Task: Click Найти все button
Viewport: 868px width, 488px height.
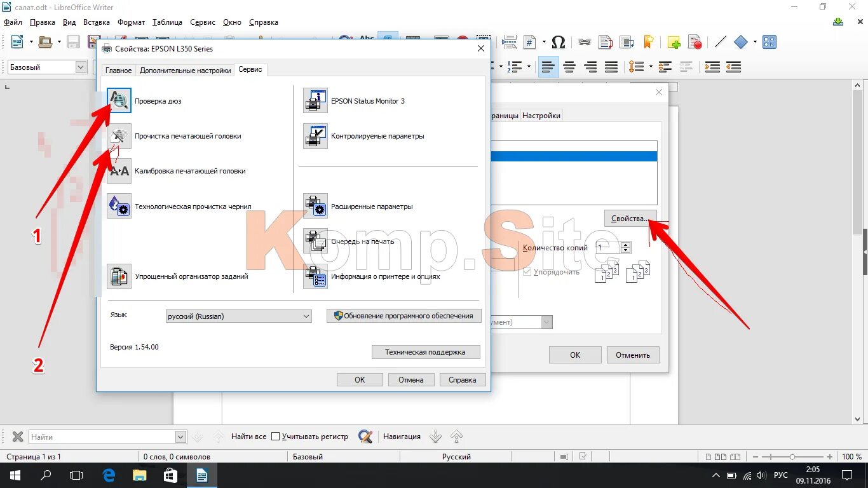Action: [x=248, y=437]
